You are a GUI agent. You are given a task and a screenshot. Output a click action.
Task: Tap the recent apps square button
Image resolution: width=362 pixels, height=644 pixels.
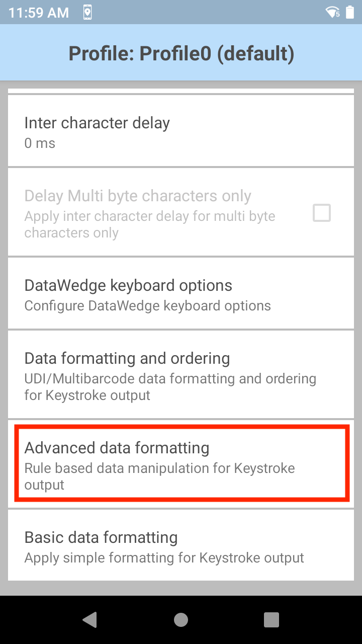[271, 619]
